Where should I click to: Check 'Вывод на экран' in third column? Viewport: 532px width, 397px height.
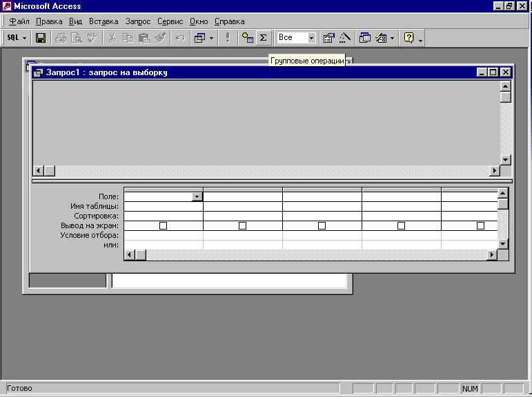tap(322, 225)
